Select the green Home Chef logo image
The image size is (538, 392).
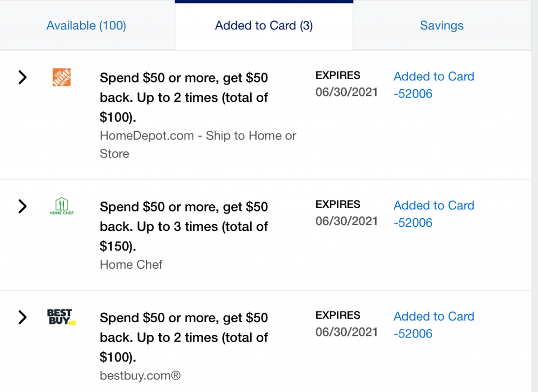(61, 206)
